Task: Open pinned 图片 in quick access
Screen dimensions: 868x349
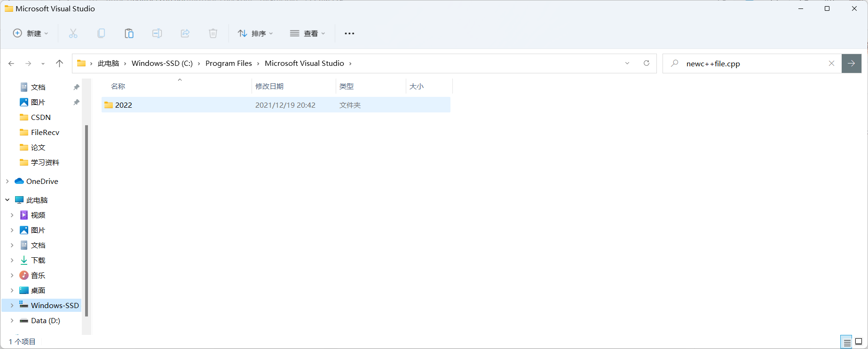Action: tap(38, 103)
